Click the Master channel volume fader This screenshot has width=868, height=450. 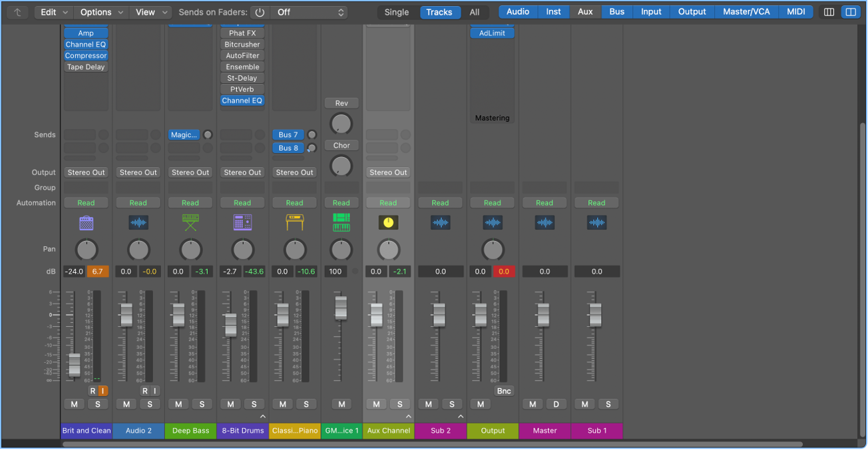543,315
